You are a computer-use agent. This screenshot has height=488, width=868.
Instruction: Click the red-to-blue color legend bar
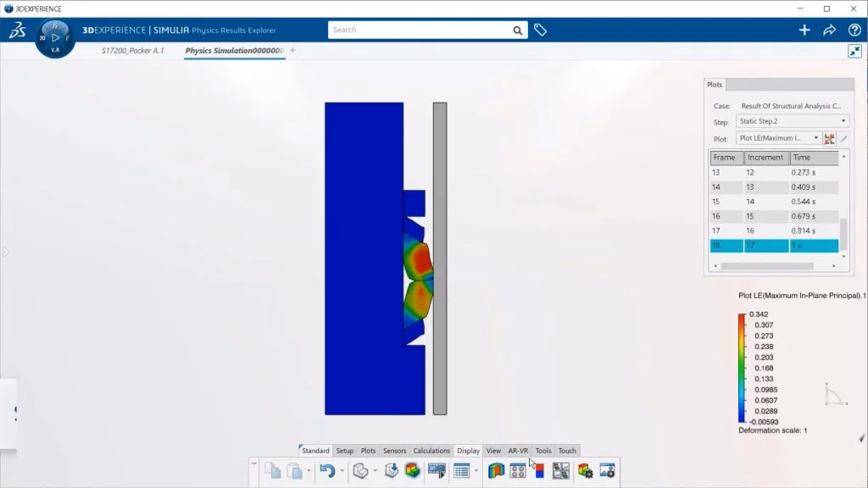tap(743, 368)
